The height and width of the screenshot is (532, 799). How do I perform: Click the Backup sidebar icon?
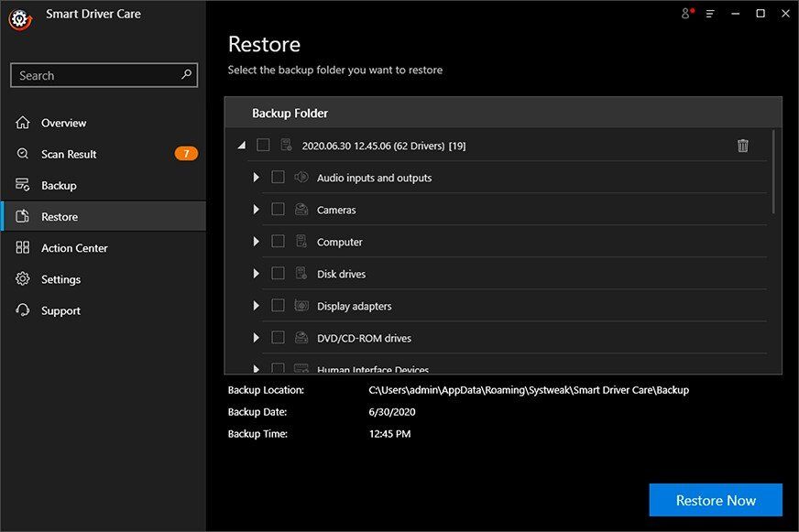coord(22,185)
